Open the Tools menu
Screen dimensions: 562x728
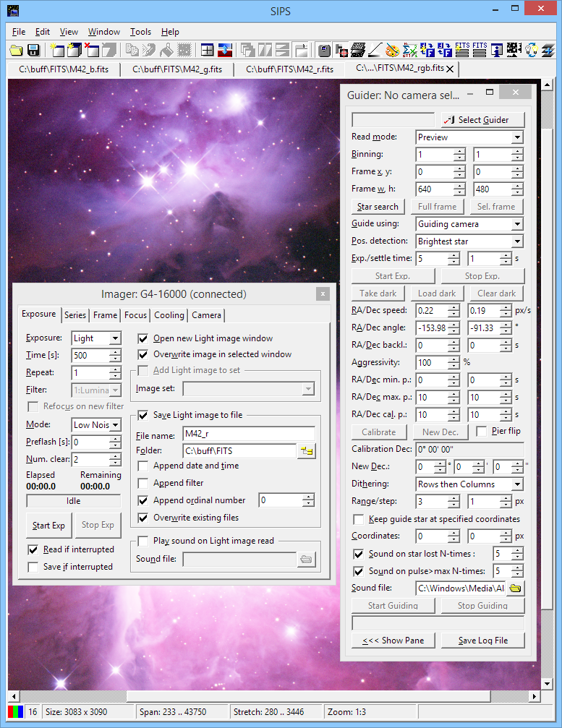coord(140,32)
